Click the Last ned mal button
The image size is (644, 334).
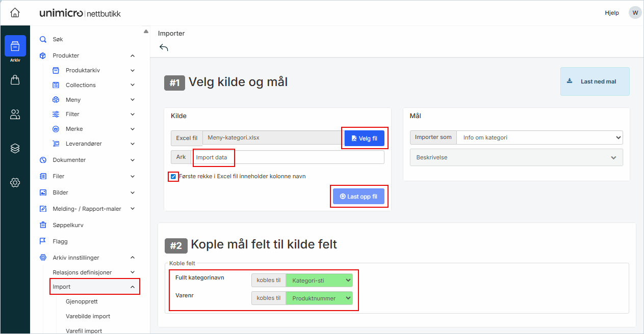[x=595, y=81]
